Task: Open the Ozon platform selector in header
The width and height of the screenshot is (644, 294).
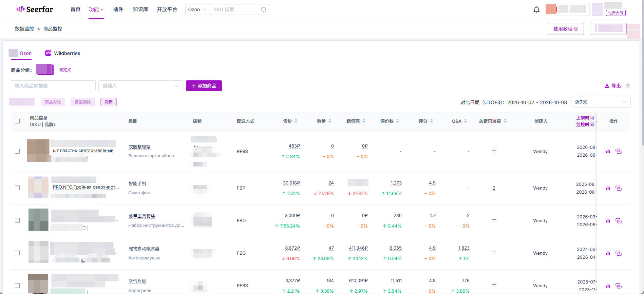Action: point(197,9)
